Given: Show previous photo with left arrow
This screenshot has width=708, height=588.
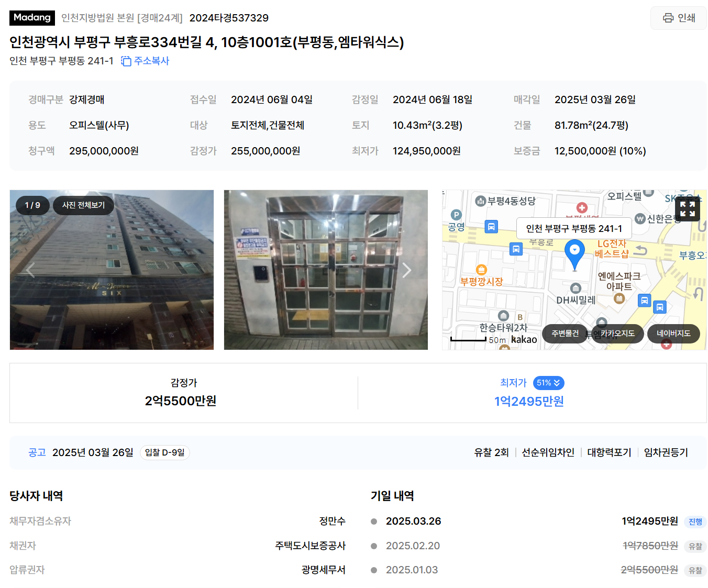Looking at the screenshot, I should 30,270.
